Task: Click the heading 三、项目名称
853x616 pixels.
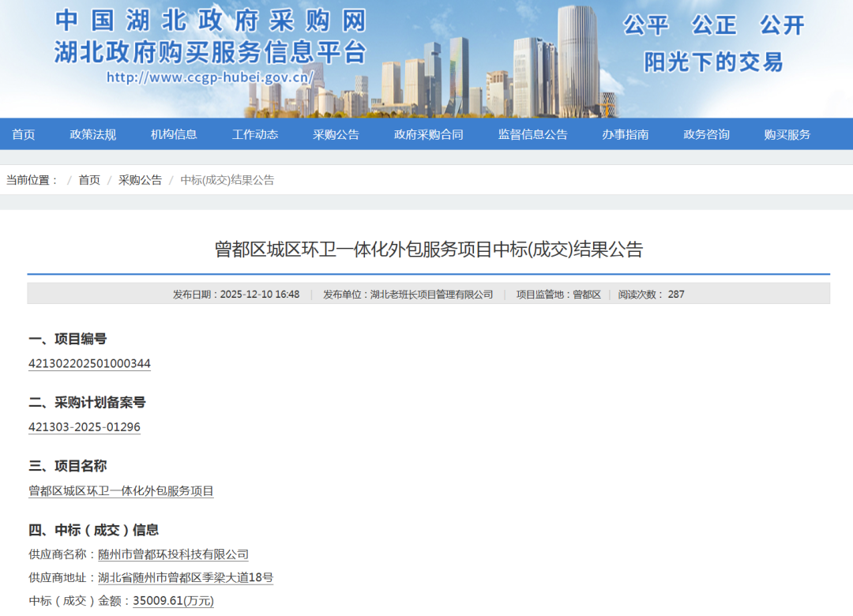Action: [x=67, y=467]
